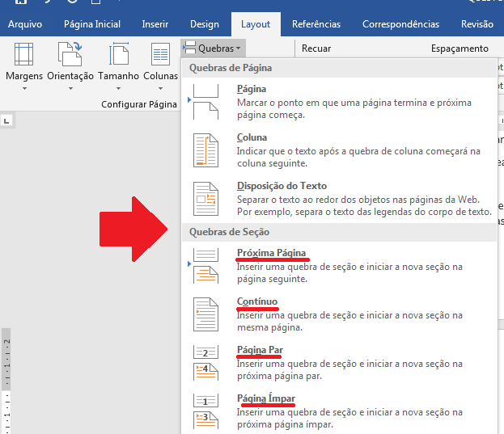Click the Página page break icon

click(205, 101)
